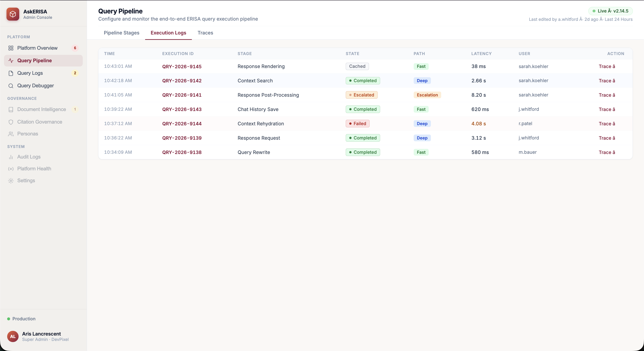
Task: Open Trace link for QRY-2026-9144
Action: pyautogui.click(x=607, y=124)
